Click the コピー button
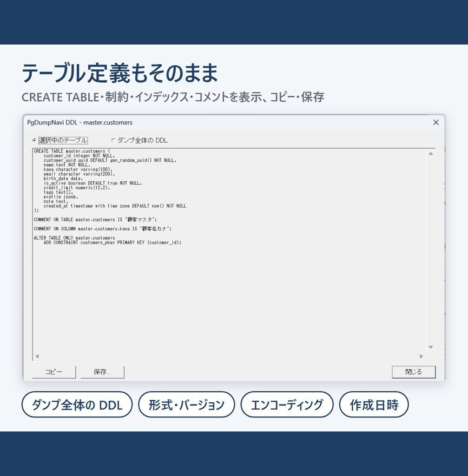This screenshot has width=468, height=476. point(54,372)
